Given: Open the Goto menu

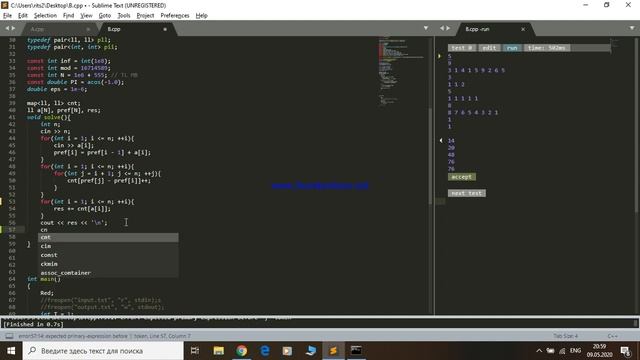Looking at the screenshot, I should pos(104,16).
